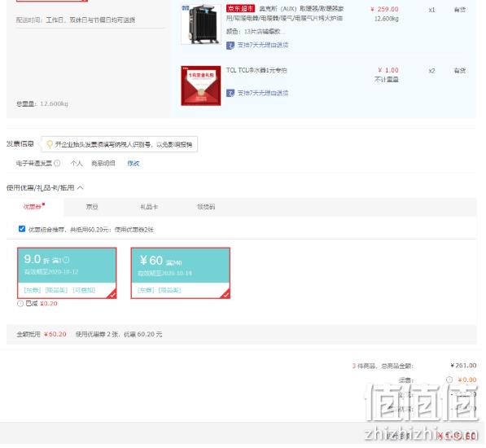The width and height of the screenshot is (486, 448).
Task: Switch to the 优惠券 tab
Action: 34,206
